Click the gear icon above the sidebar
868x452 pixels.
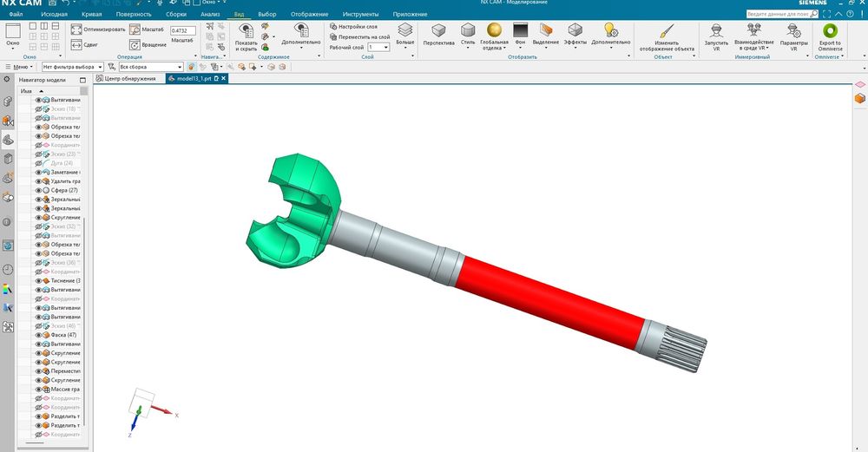coord(7,79)
